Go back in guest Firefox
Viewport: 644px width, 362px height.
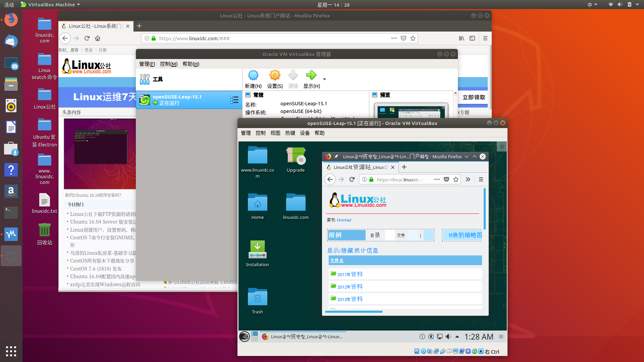(x=330, y=179)
